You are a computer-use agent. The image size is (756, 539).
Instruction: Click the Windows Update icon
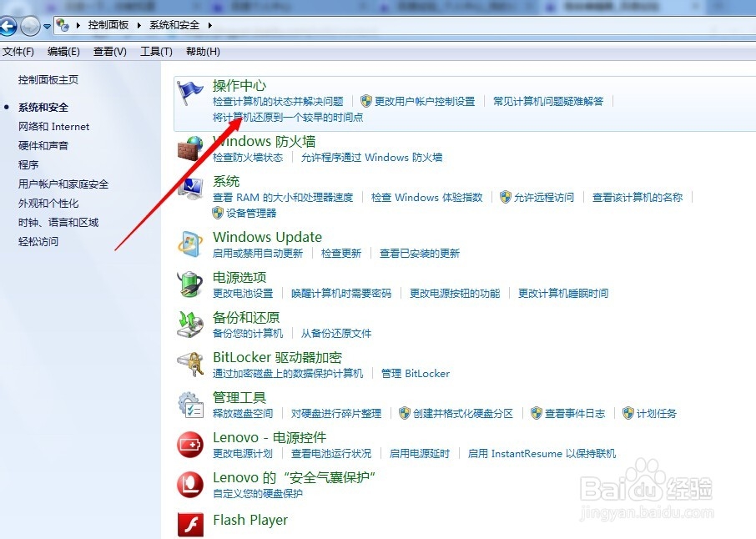(190, 244)
